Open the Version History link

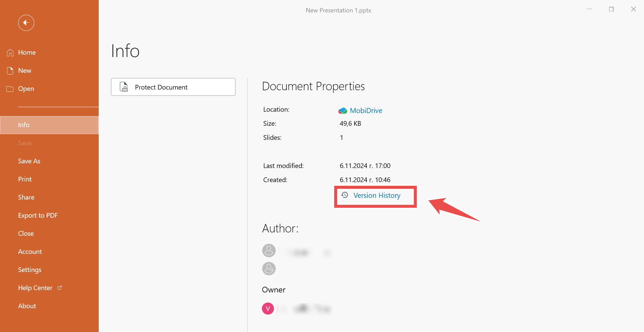377,196
